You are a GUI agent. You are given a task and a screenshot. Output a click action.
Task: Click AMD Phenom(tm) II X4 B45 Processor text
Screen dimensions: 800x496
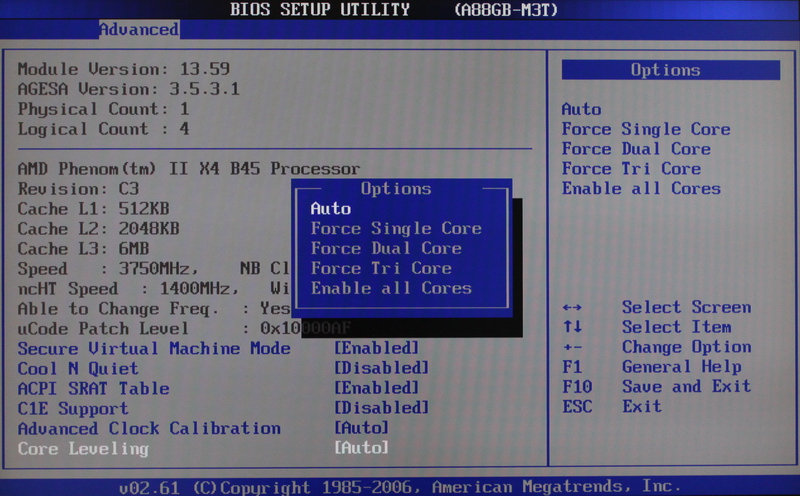click(189, 169)
